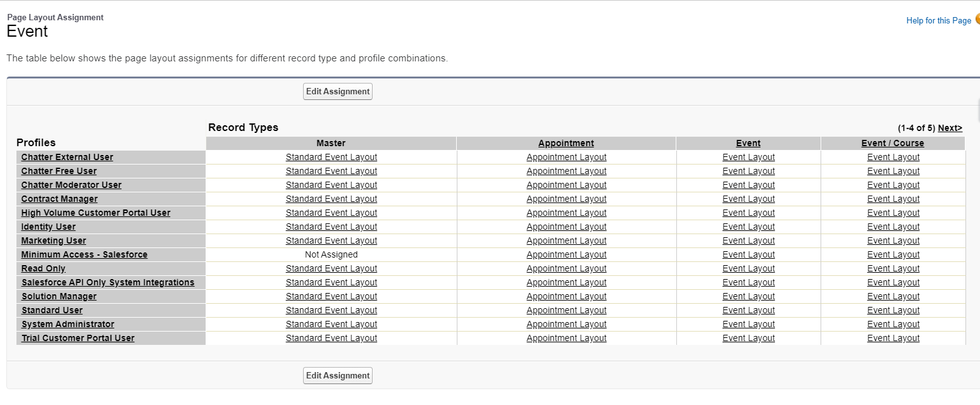
Task: Open the Trial Customer Portal User profile
Action: pyautogui.click(x=78, y=339)
